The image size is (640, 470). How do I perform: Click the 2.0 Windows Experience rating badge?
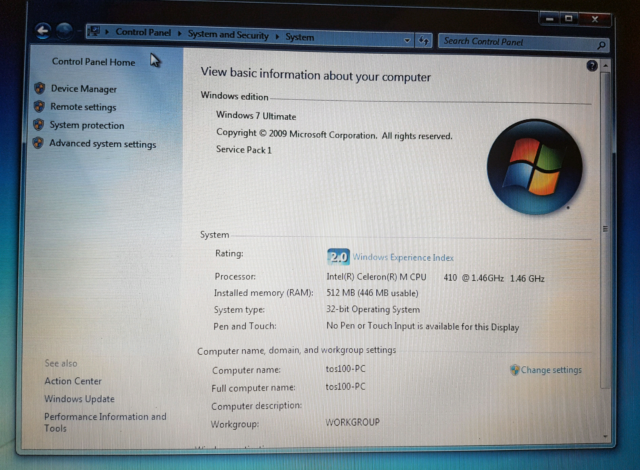pyautogui.click(x=338, y=257)
